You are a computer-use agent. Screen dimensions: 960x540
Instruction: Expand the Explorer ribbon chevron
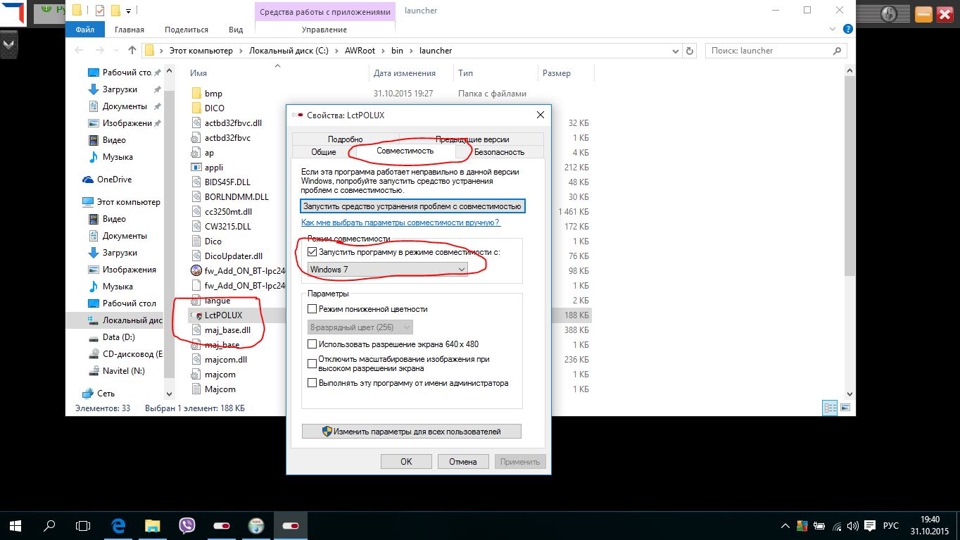coord(832,29)
